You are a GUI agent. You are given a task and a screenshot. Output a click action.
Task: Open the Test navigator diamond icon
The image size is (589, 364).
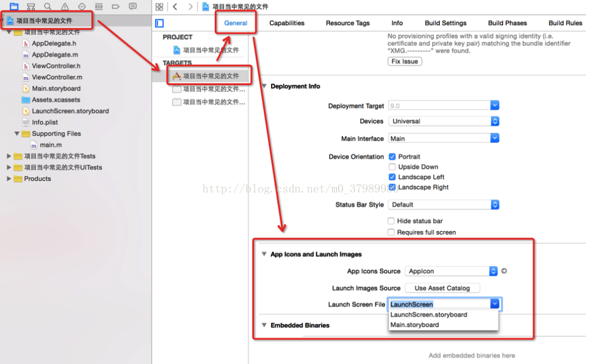[x=82, y=6]
